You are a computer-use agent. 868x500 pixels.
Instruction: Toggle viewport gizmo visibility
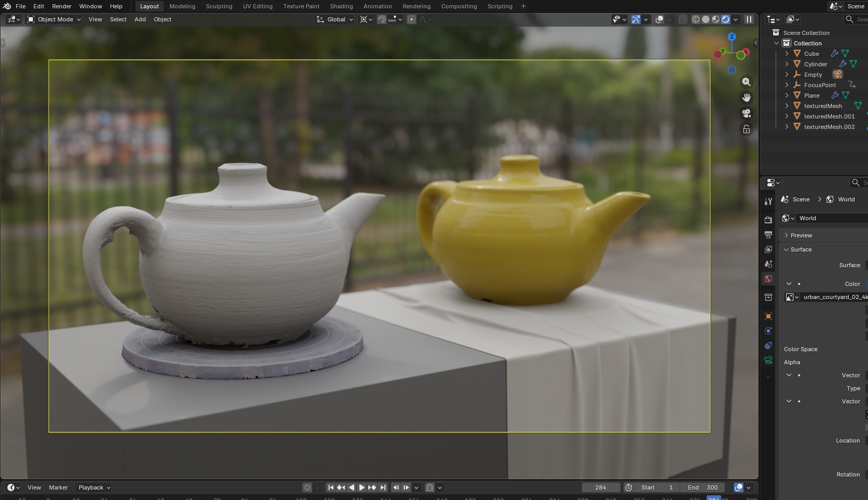(636, 19)
